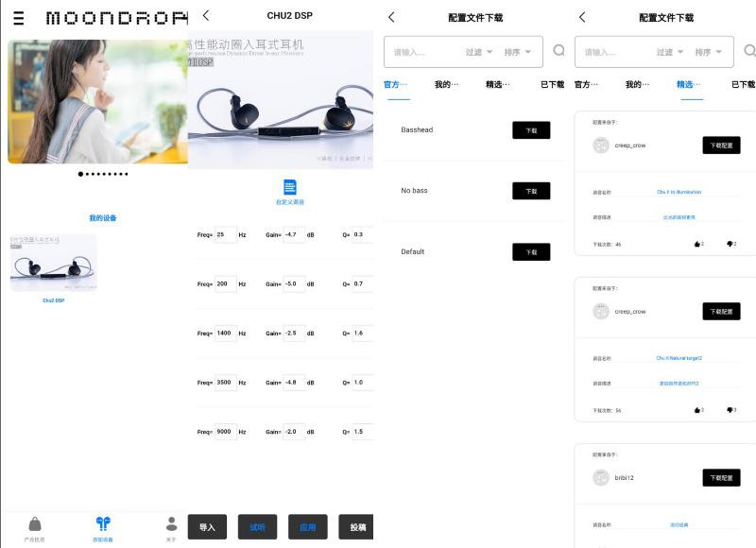Click the 试听 preview button
Viewport: 756px width, 548px height.
[x=257, y=527]
